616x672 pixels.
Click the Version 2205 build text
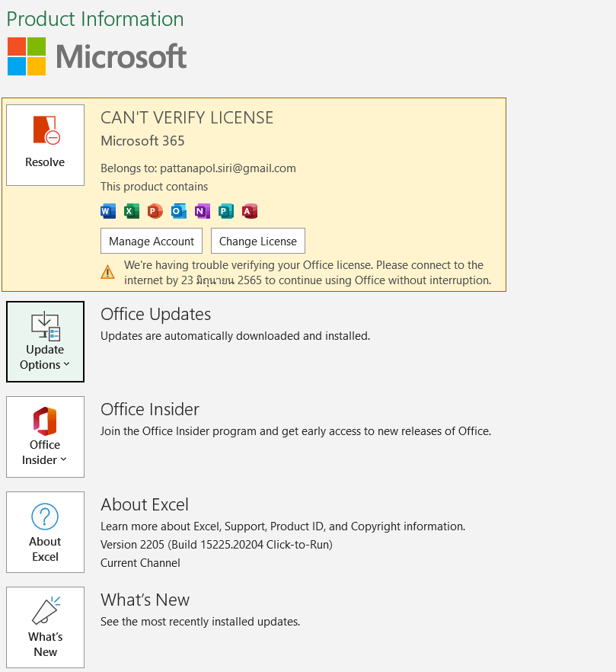(x=216, y=544)
